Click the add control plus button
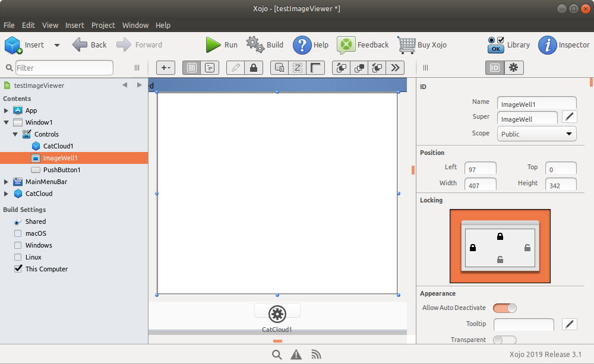Viewport: 594px width, 364px height. pos(166,68)
